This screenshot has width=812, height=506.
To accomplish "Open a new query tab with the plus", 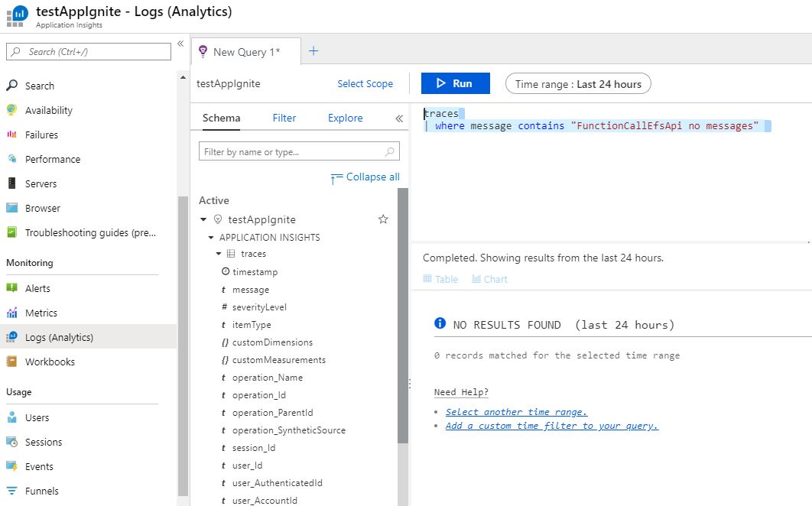I will [312, 52].
